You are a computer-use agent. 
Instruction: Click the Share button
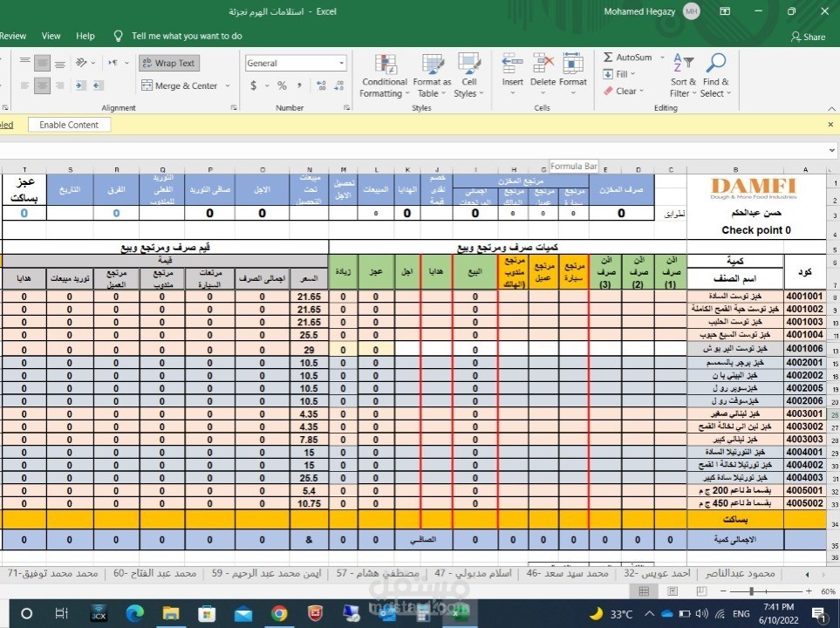coord(808,37)
